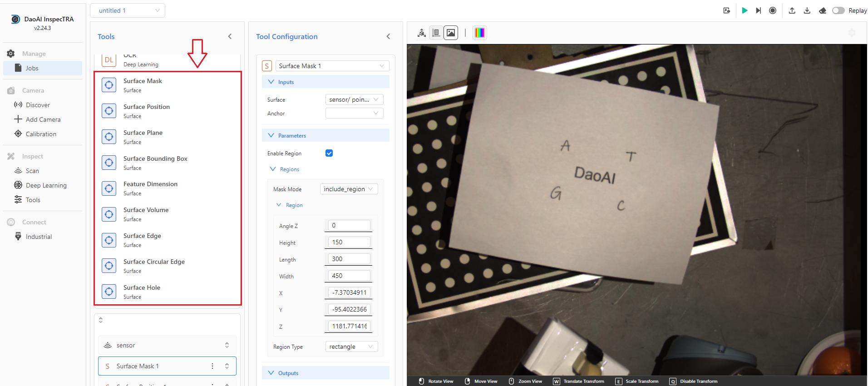Open Discover under Camera

[38, 105]
